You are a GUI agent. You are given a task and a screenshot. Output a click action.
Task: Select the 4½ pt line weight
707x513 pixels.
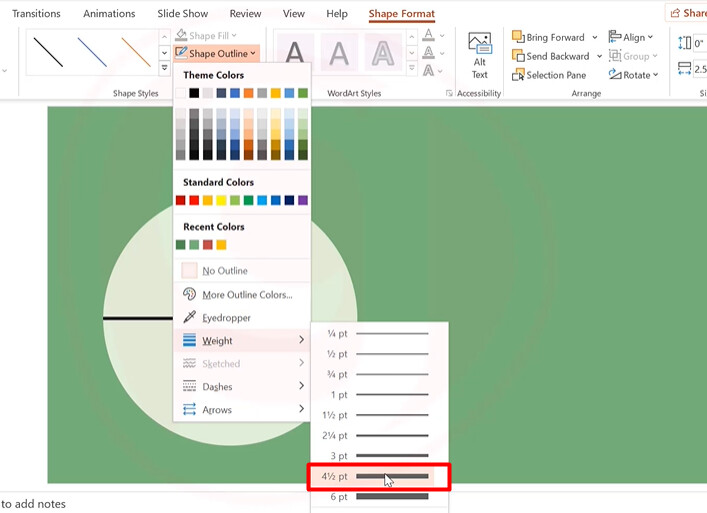click(379, 476)
